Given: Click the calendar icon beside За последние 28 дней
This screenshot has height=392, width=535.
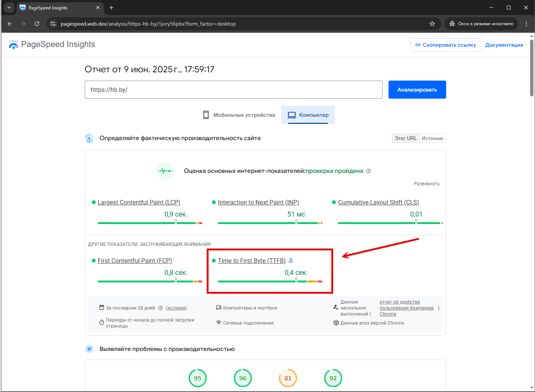Looking at the screenshot, I should [x=102, y=308].
